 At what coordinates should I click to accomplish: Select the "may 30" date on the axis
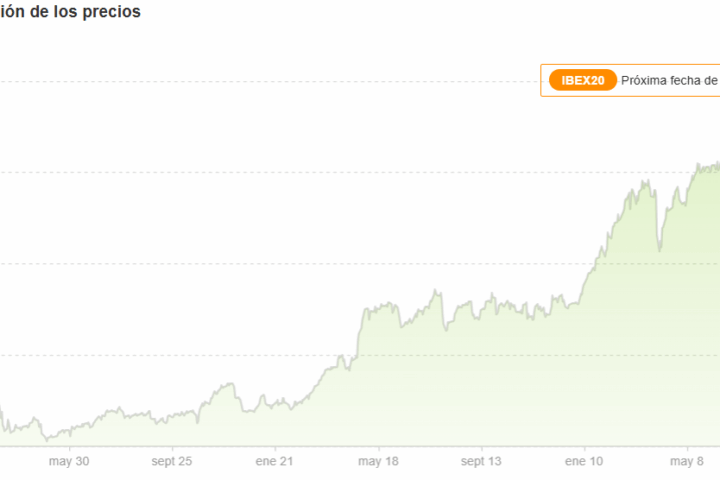click(69, 461)
